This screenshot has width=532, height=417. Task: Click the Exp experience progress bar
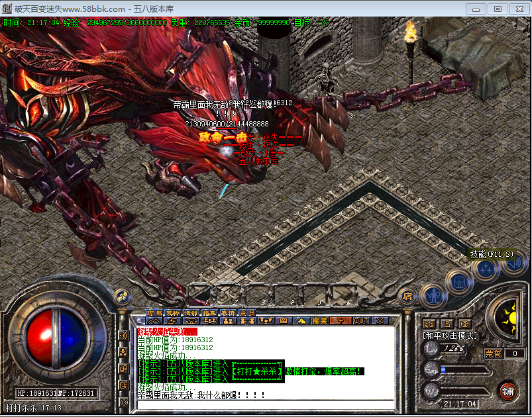click(x=465, y=370)
